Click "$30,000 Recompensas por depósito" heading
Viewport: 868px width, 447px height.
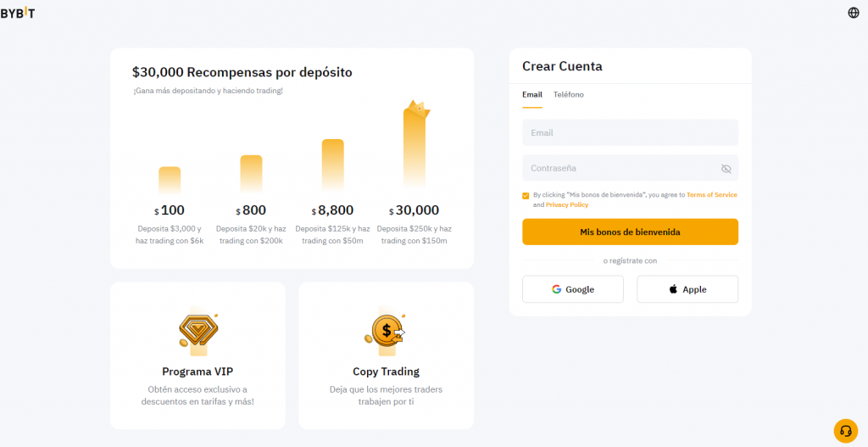pyautogui.click(x=242, y=73)
